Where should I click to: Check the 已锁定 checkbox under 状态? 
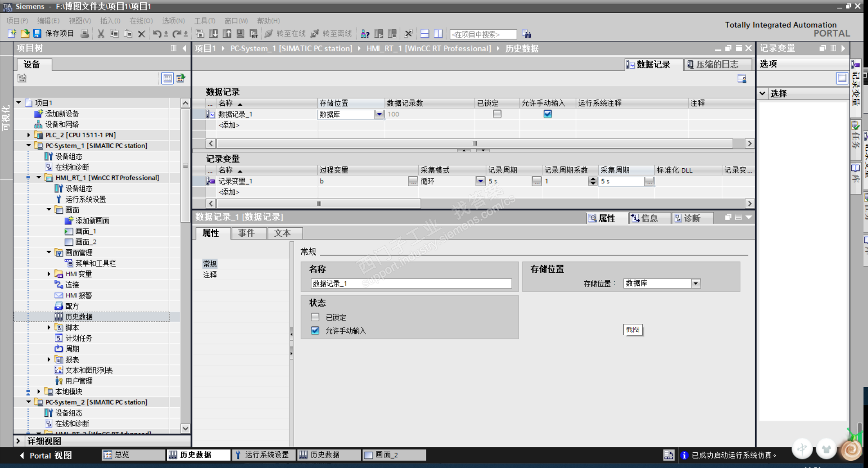pyautogui.click(x=315, y=317)
